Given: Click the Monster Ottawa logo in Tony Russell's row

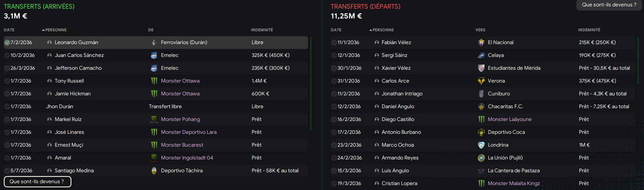Looking at the screenshot, I should pos(154,81).
